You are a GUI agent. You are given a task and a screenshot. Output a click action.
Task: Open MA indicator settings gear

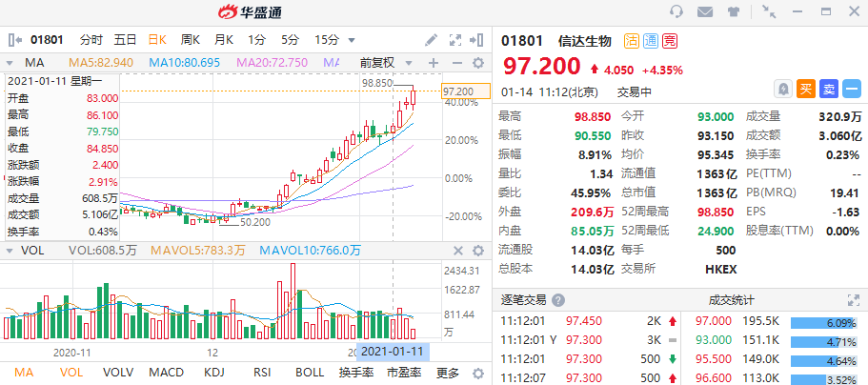point(477,63)
